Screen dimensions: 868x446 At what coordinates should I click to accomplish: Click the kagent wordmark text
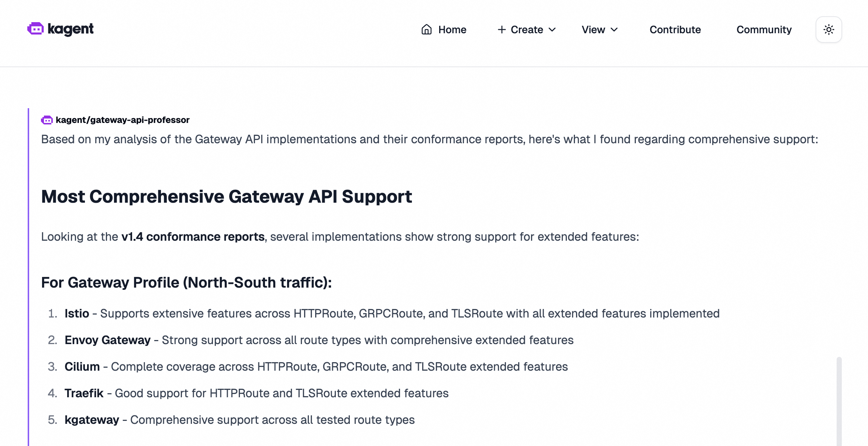(71, 29)
